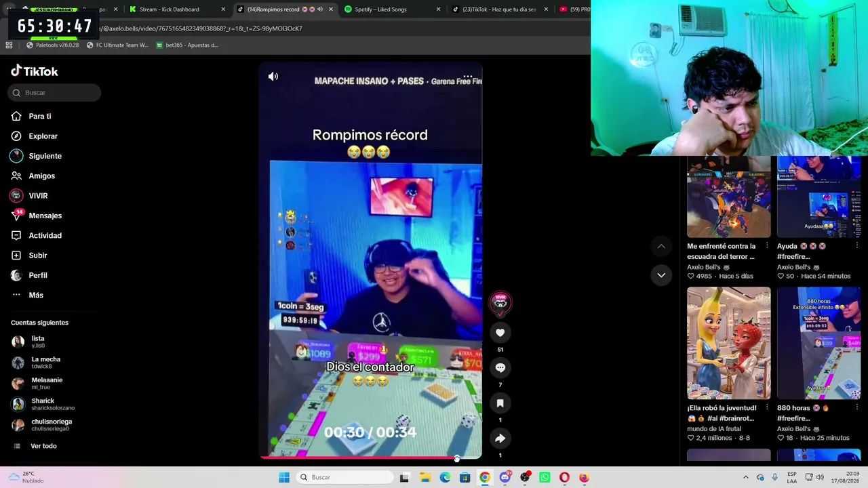
Task: Show hidden system tray icons
Action: pyautogui.click(x=746, y=478)
